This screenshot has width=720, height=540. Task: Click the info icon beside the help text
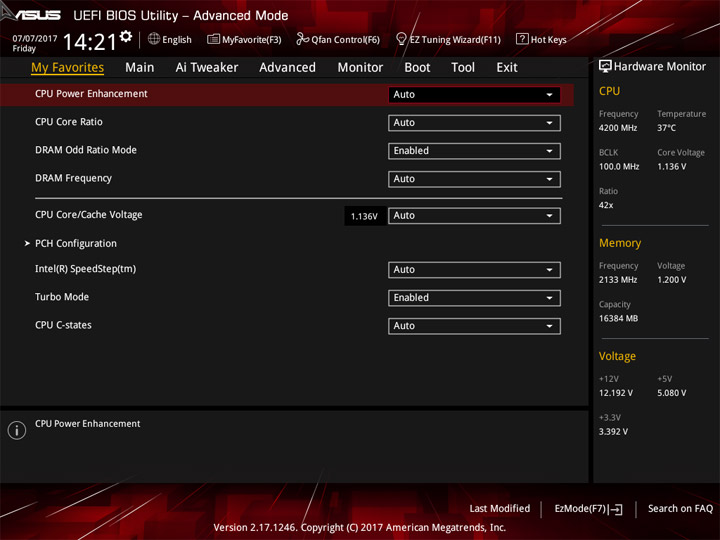pos(17,430)
